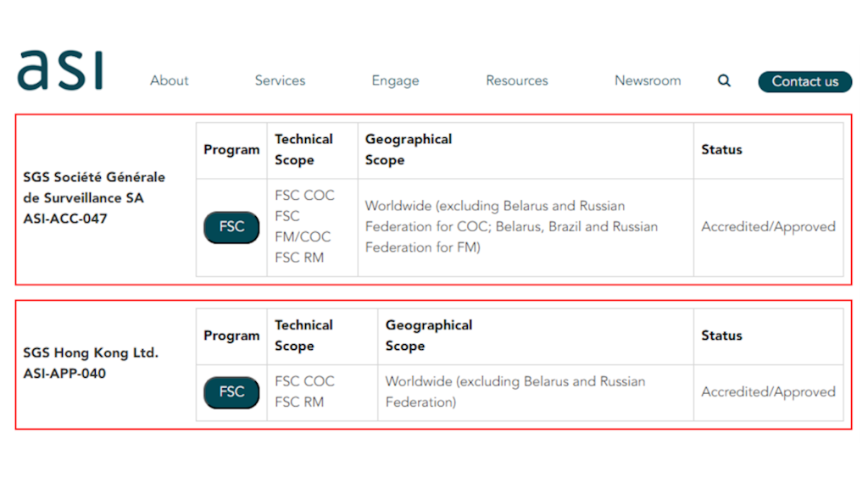Open the Newsroom page
The image size is (868, 488).
(647, 80)
